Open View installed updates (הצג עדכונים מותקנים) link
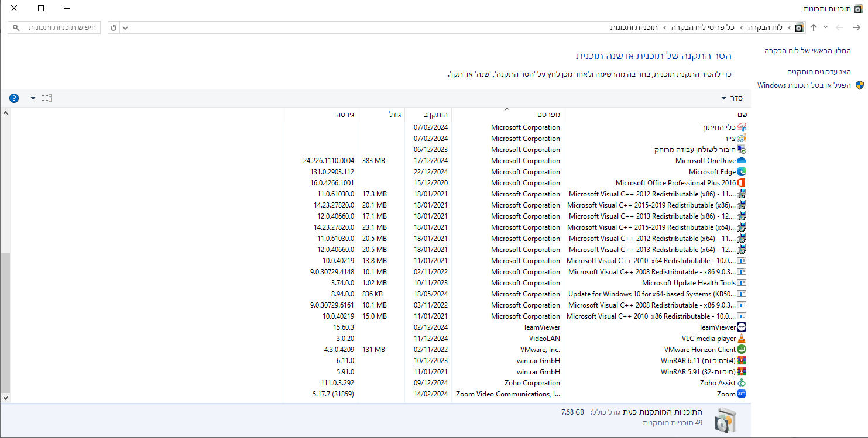The height and width of the screenshot is (438, 868). coord(819,72)
